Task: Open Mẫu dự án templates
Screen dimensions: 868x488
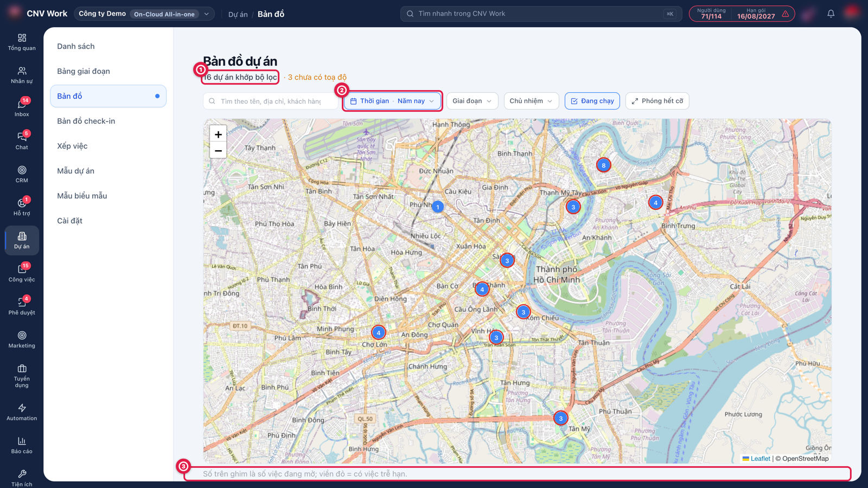Action: click(108, 171)
